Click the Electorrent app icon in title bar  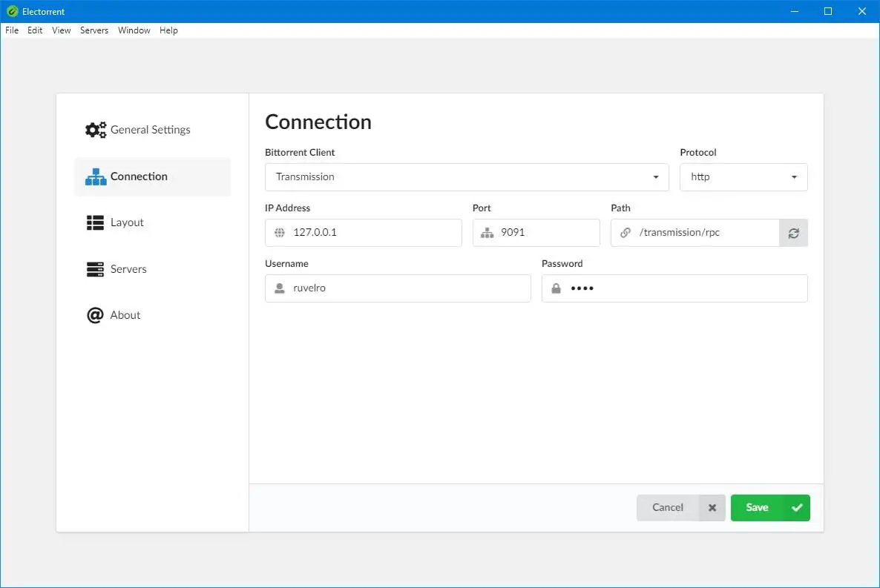pyautogui.click(x=13, y=11)
